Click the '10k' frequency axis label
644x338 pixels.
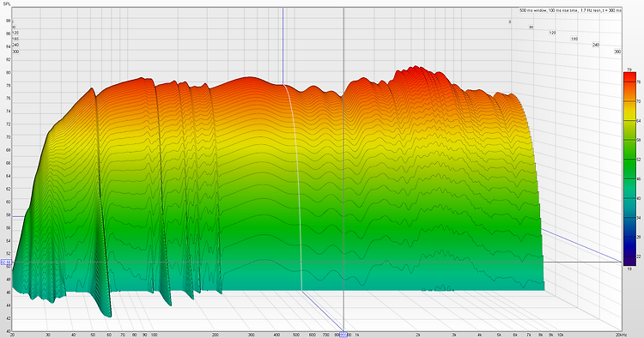point(560,335)
